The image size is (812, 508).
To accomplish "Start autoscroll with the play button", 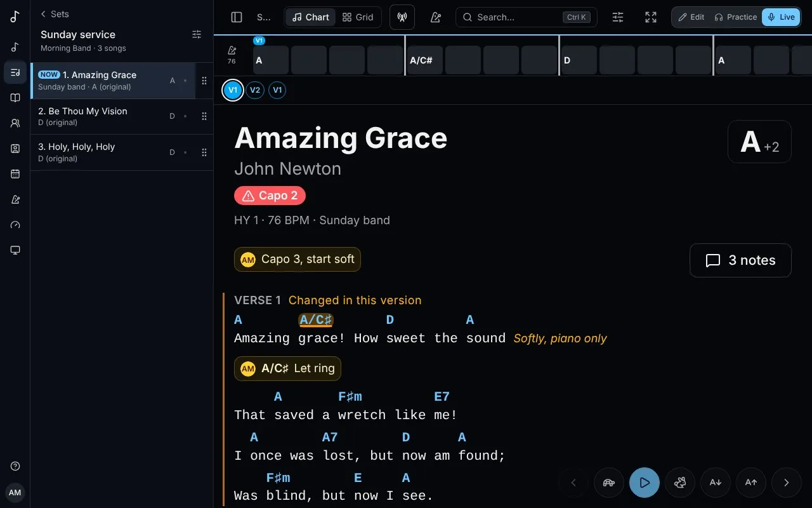I will coord(645,483).
